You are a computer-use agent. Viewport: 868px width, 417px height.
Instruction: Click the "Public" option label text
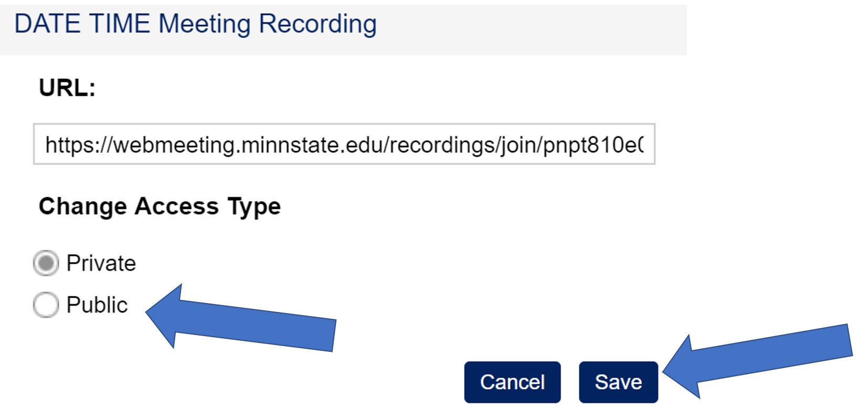97,305
